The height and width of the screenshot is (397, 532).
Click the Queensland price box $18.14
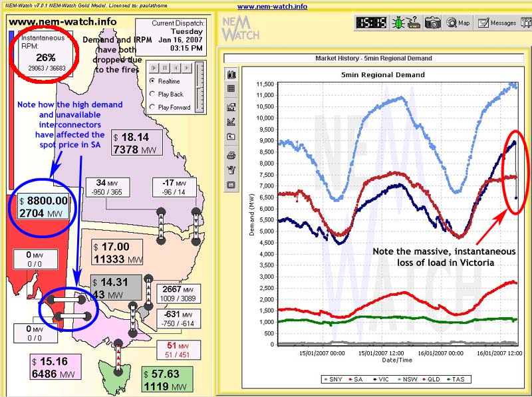[137, 142]
